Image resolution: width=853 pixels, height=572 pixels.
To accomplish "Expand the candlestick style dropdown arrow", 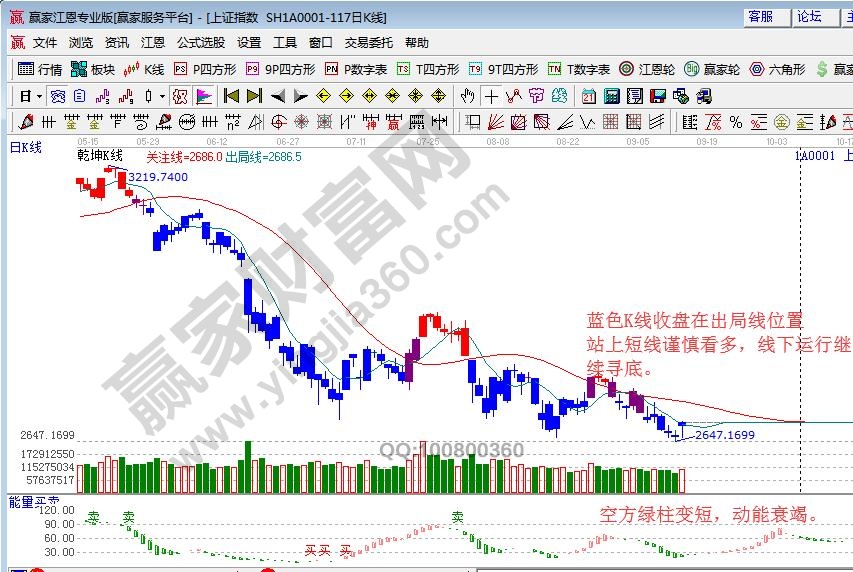I will (x=162, y=96).
